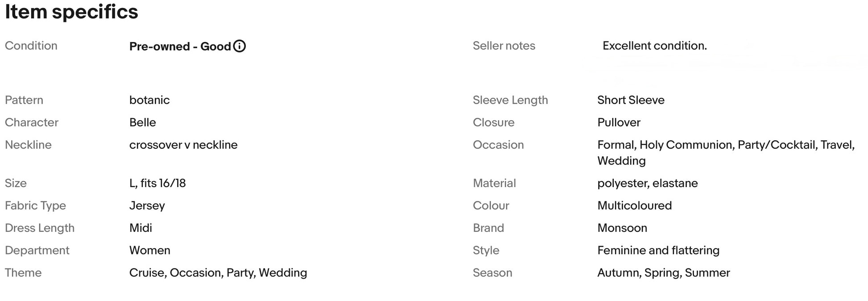Click the Short Sleeve value
The height and width of the screenshot is (301, 868).
631,100
